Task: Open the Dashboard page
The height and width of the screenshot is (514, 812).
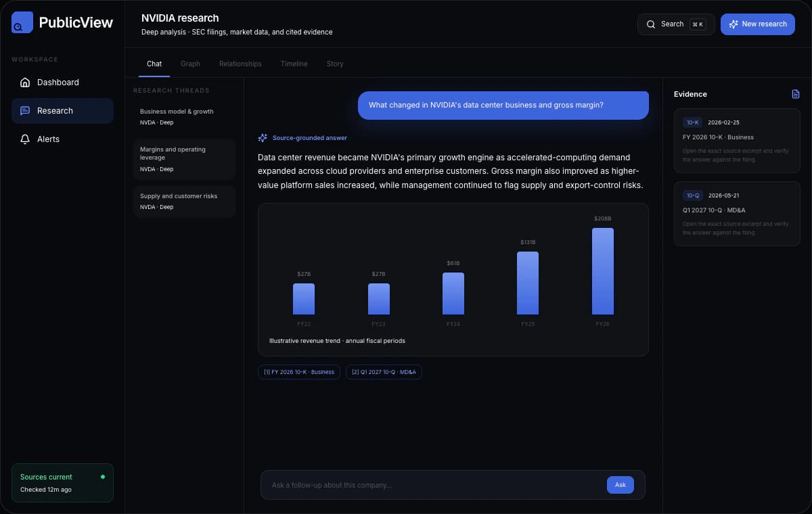Action: (62, 83)
